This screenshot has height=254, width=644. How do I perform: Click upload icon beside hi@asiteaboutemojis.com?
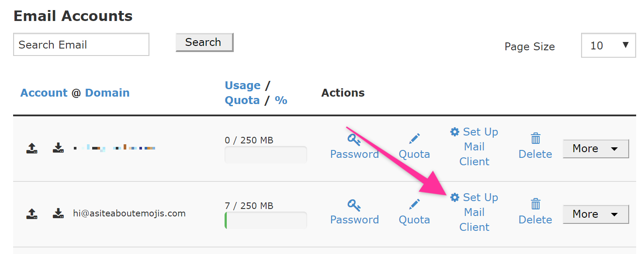pos(31,214)
